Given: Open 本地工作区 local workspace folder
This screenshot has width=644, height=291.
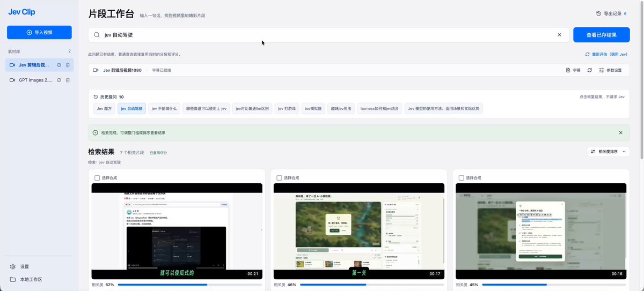Looking at the screenshot, I should click(26, 279).
